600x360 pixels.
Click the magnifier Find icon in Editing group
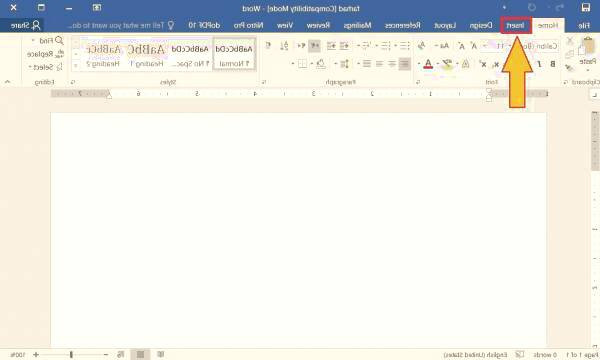59,40
